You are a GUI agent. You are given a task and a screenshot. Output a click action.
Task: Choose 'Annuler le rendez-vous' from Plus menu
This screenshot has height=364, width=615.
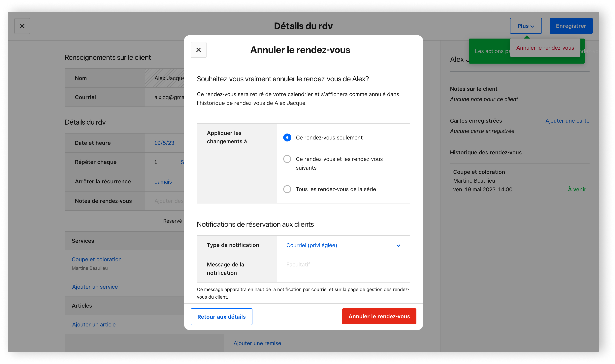click(545, 48)
